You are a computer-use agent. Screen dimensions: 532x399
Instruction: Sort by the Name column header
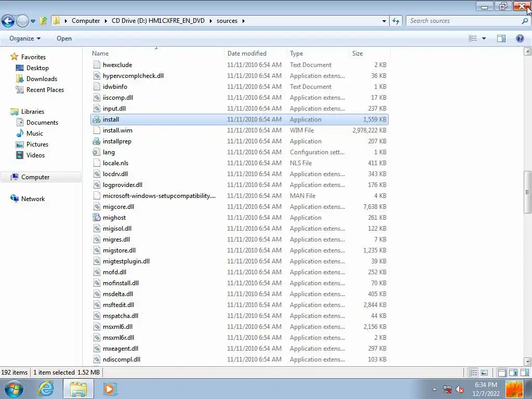click(100, 54)
